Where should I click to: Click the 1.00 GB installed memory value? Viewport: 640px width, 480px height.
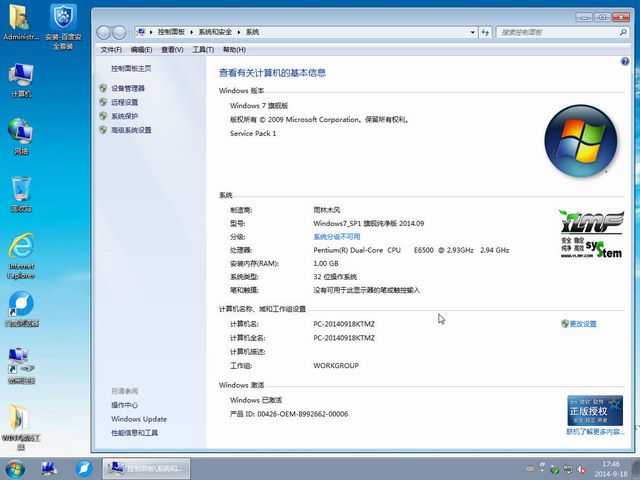click(x=326, y=263)
